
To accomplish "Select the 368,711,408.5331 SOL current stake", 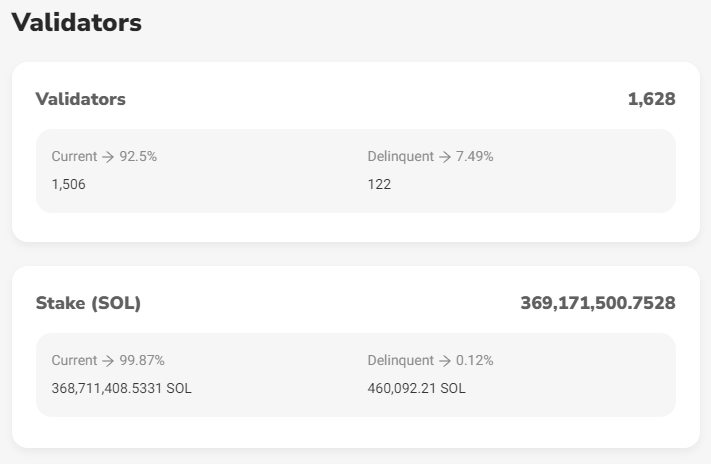I will [x=121, y=388].
